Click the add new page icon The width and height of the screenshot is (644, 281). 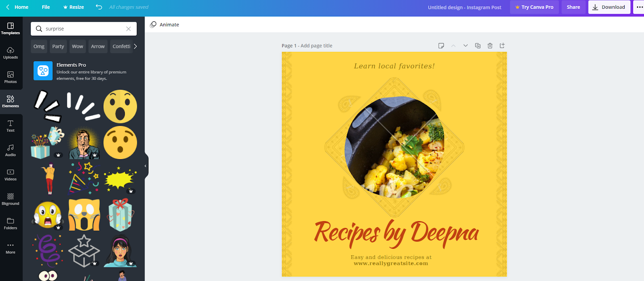(x=502, y=46)
